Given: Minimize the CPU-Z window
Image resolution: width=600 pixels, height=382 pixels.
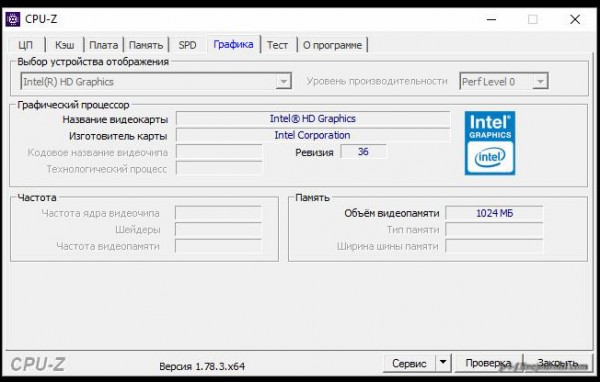Looking at the screenshot, I should click(x=492, y=19).
